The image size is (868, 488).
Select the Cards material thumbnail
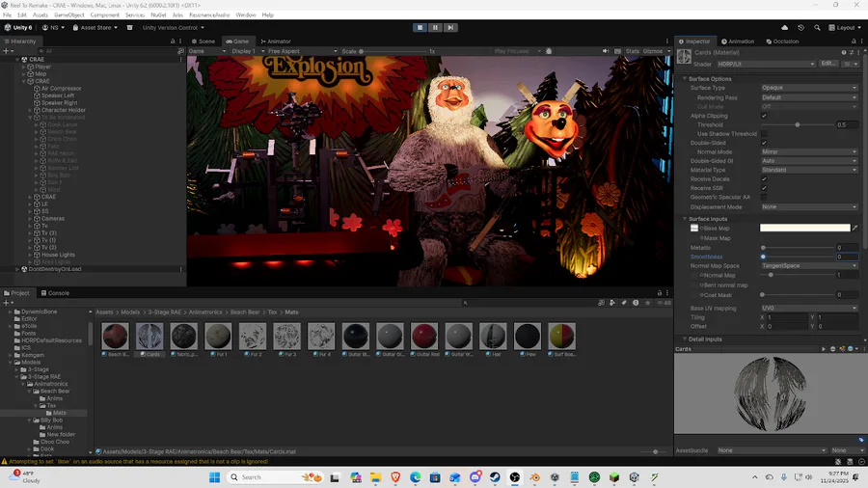click(149, 337)
